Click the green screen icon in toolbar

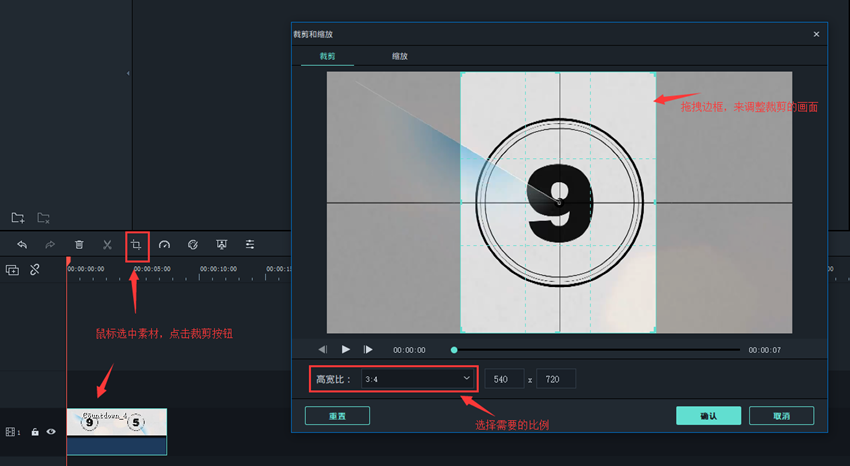click(x=221, y=245)
